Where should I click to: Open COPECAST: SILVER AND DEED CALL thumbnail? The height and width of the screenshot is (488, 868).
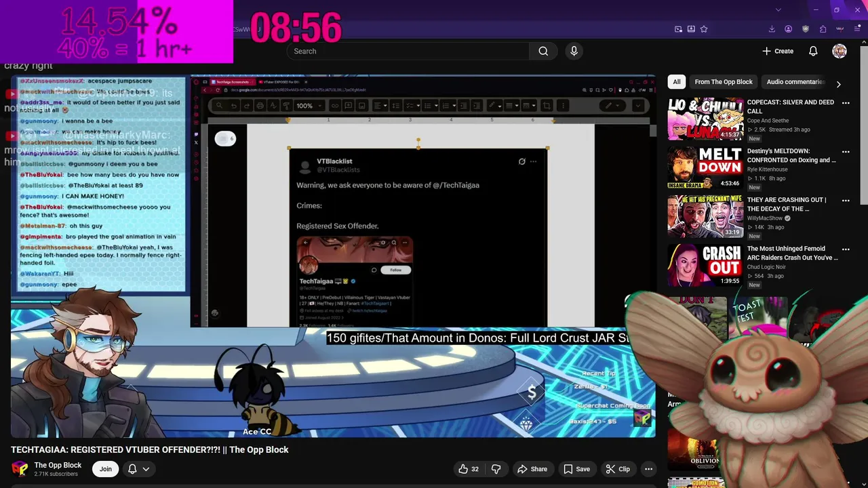click(705, 119)
